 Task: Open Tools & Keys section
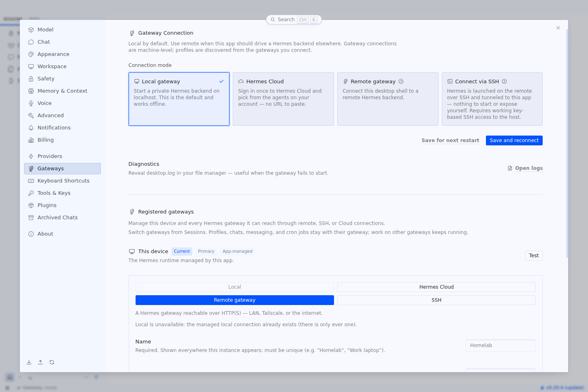[x=62, y=193]
